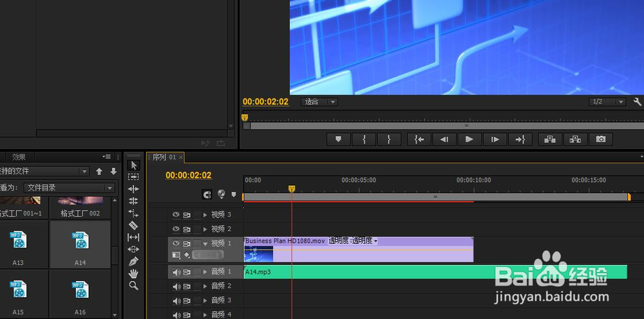Screen dimensions: 644x319
Task: Play the sequence in program monitor
Action: (x=469, y=140)
